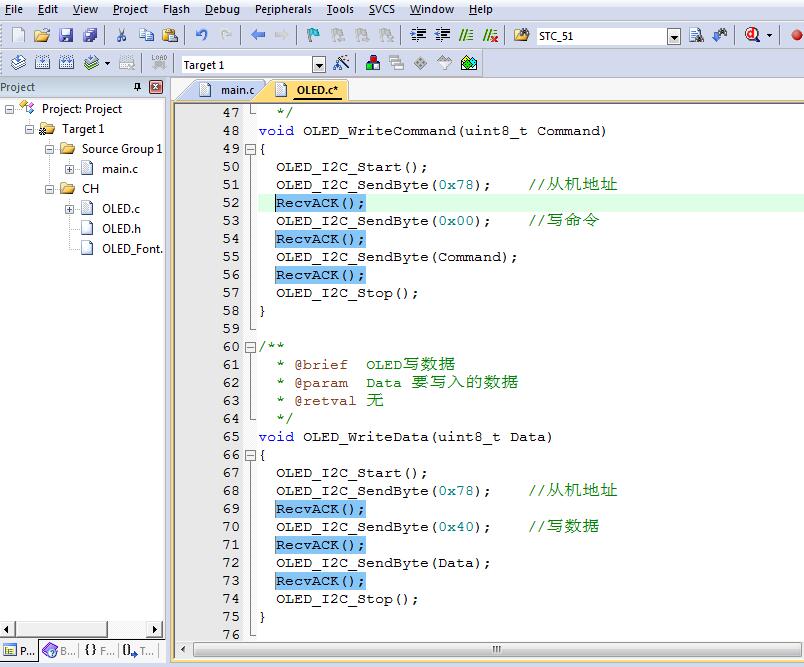Click the Save file icon
804x667 pixels.
click(x=66, y=35)
